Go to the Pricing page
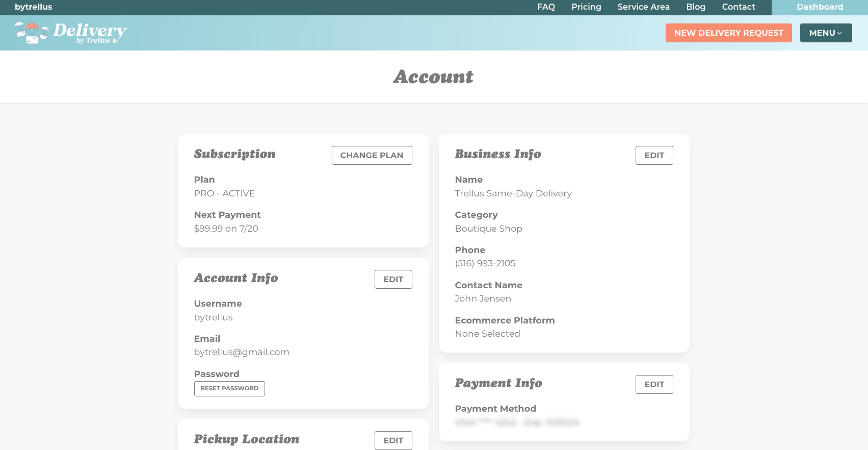This screenshot has height=450, width=868. point(586,7)
